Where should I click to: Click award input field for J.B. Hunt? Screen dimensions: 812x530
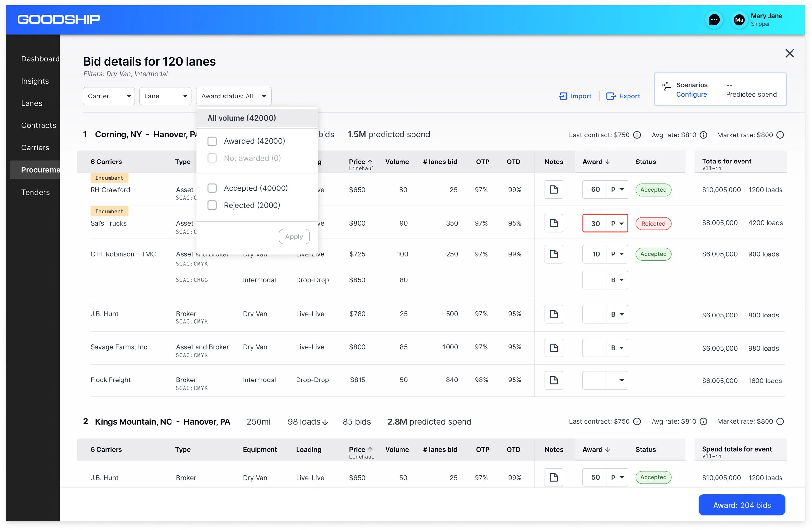coord(594,314)
